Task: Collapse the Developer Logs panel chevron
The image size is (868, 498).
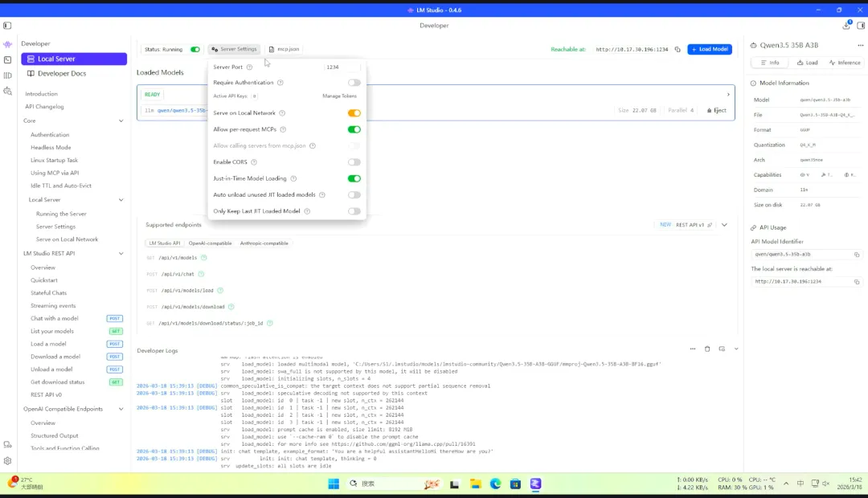Action: coord(736,349)
